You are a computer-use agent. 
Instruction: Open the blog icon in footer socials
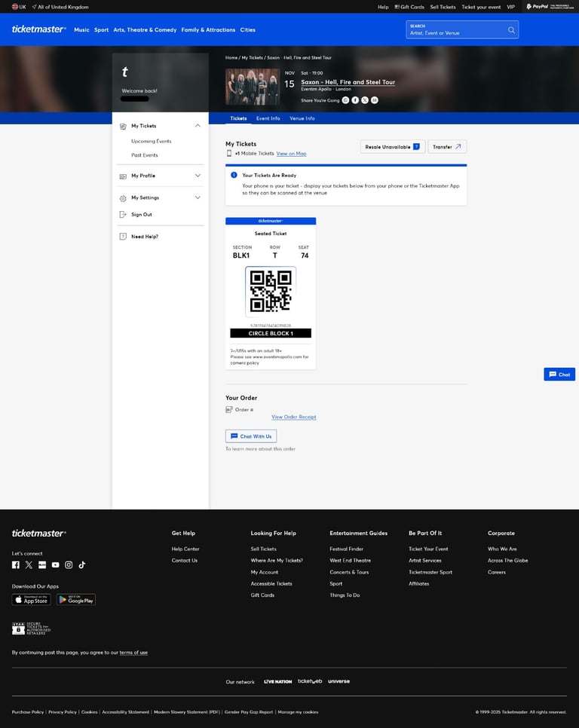tap(42, 565)
